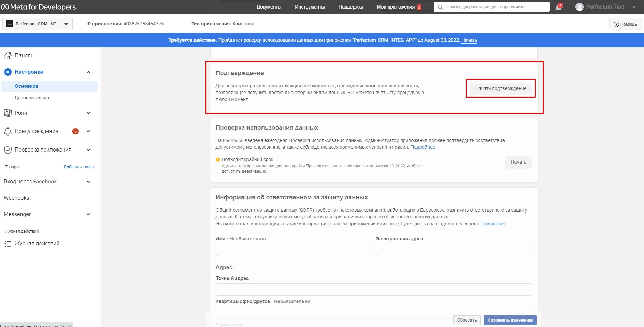The height and width of the screenshot is (327, 644).
Task: Click the Проверка приложения shield icon
Action: (8, 150)
